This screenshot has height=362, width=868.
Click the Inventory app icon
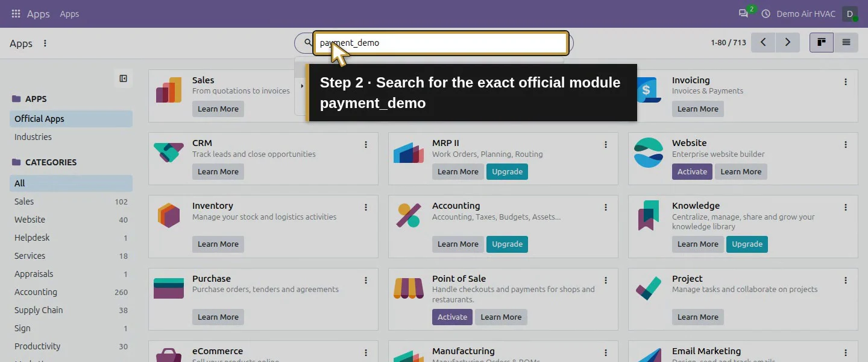tap(169, 215)
